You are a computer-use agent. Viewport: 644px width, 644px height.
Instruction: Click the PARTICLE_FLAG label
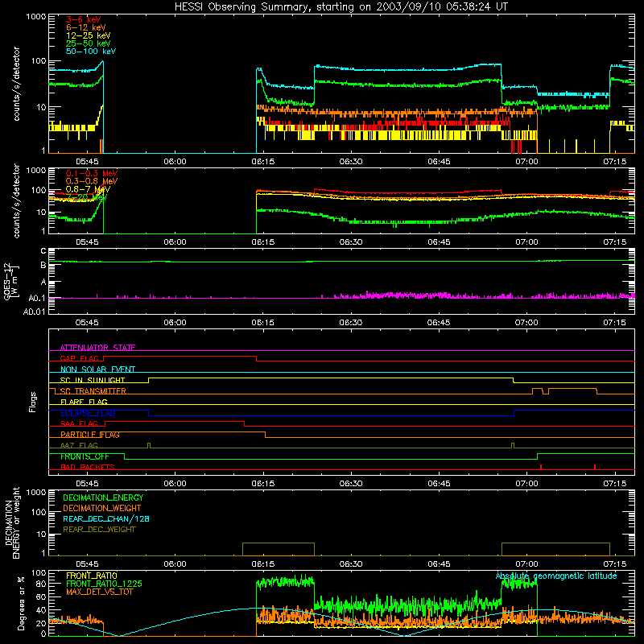point(90,435)
